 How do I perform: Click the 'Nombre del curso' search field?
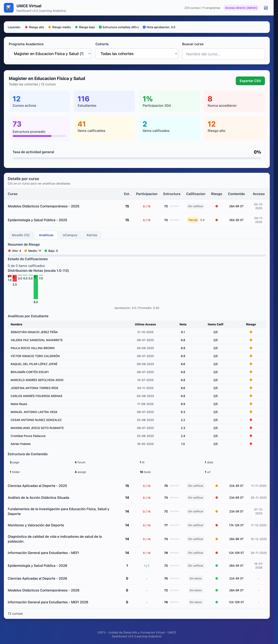click(223, 54)
